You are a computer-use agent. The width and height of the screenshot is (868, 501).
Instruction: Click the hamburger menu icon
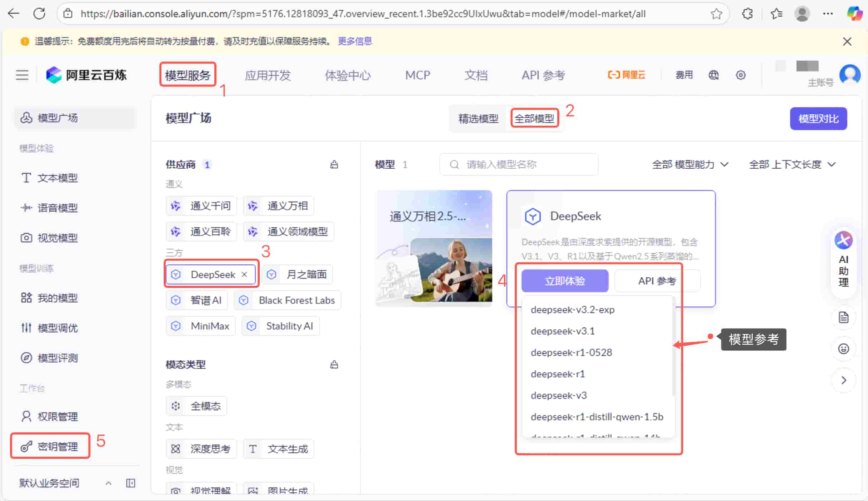pyautogui.click(x=22, y=75)
